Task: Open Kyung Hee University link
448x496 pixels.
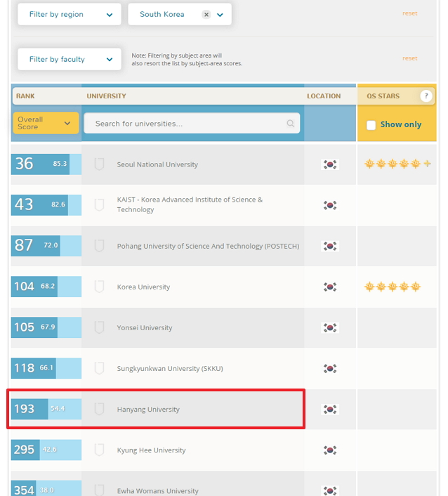Action: point(151,450)
